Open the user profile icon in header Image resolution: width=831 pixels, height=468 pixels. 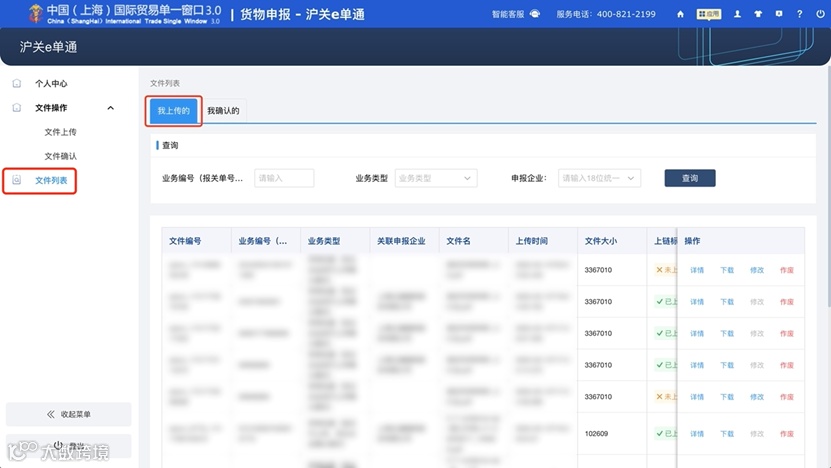coord(737,14)
